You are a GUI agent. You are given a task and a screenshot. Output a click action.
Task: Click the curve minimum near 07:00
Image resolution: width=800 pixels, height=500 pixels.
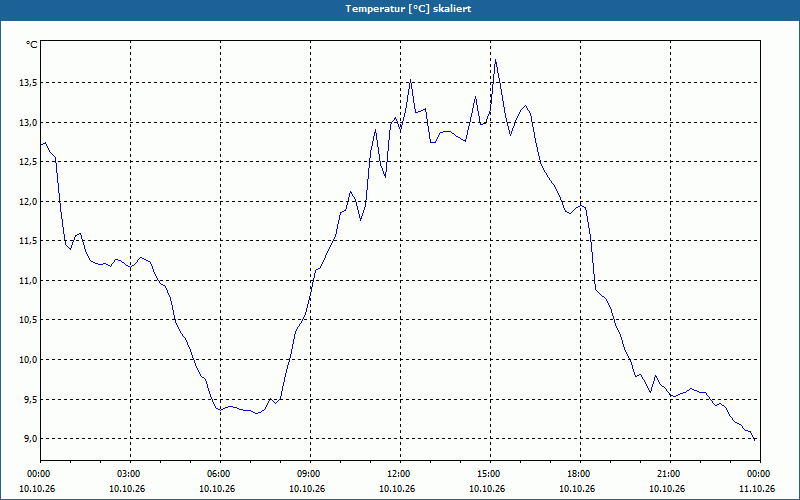pos(257,414)
